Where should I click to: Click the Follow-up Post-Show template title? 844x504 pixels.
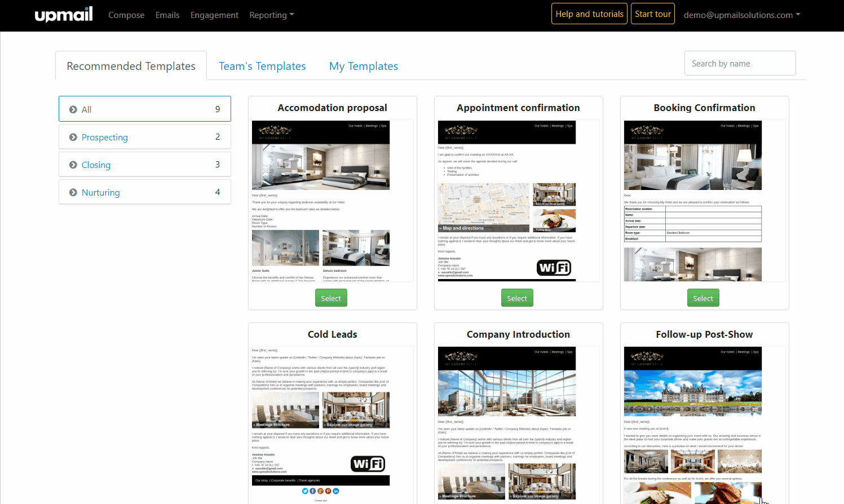704,334
